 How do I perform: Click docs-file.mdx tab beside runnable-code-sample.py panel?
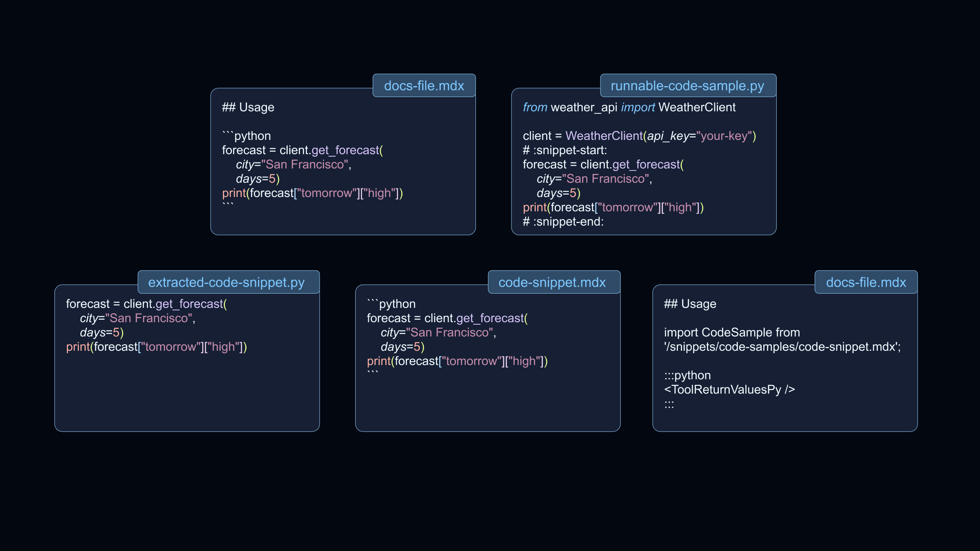[x=424, y=86]
